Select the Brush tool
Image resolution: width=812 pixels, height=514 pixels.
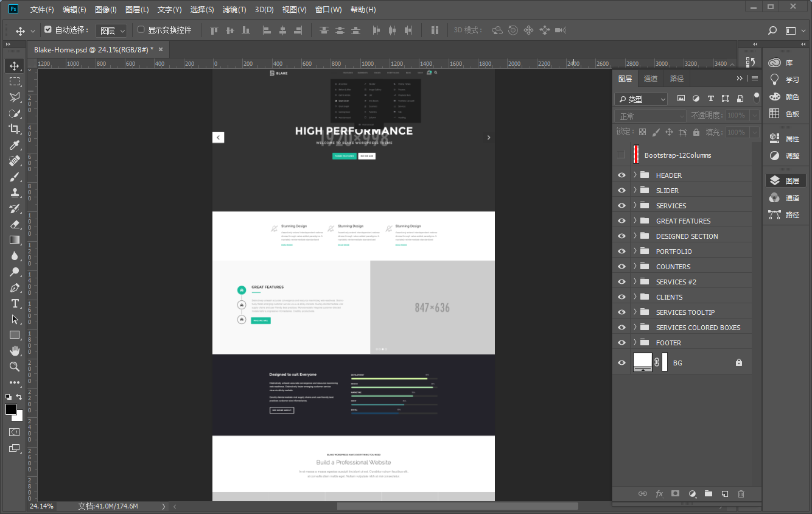(15, 177)
